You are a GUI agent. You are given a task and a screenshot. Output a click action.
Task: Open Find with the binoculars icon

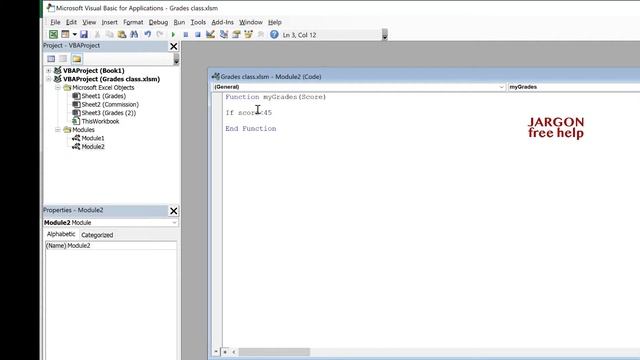pyautogui.click(x=134, y=35)
